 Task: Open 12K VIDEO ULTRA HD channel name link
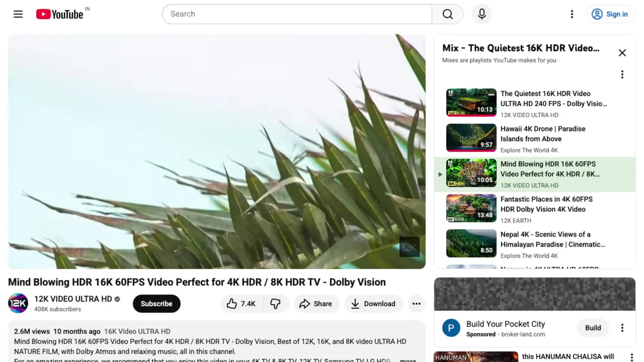[73, 299]
